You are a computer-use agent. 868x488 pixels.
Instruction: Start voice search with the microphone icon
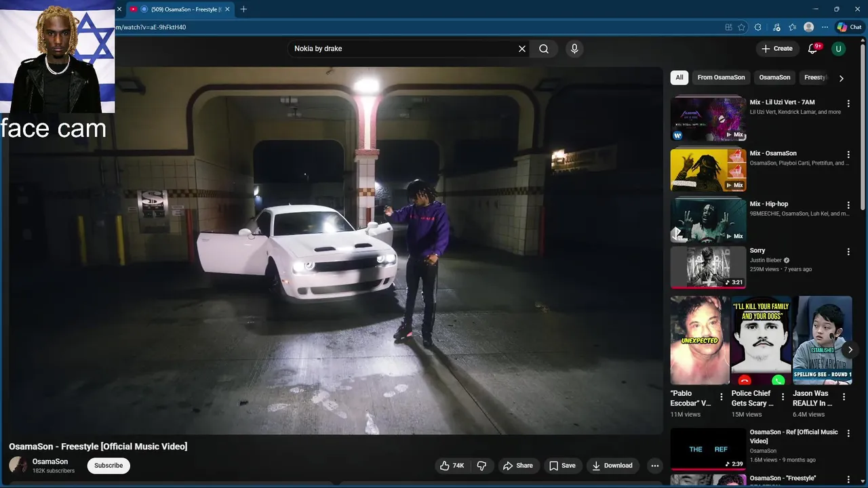574,49
